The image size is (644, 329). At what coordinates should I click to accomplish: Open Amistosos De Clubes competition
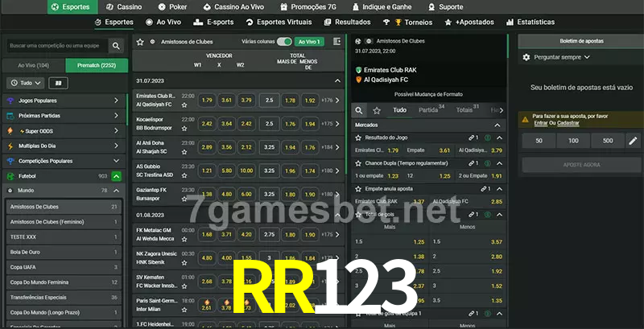[x=64, y=207]
